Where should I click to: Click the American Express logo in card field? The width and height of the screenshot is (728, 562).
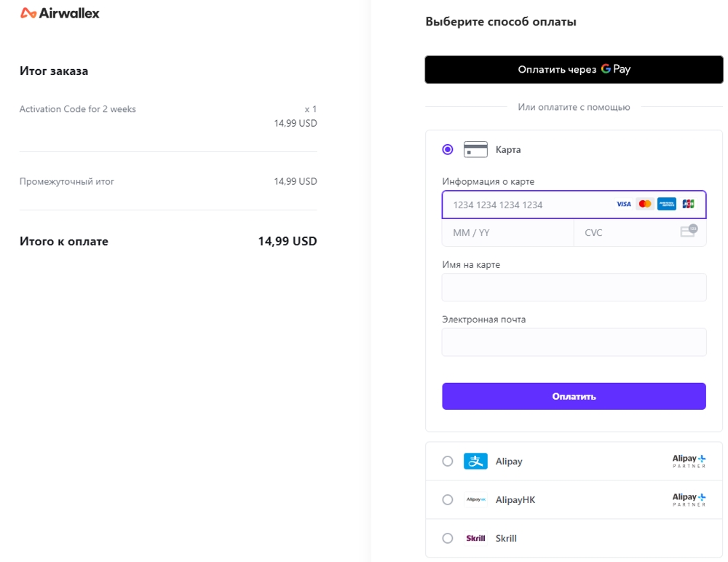(667, 204)
